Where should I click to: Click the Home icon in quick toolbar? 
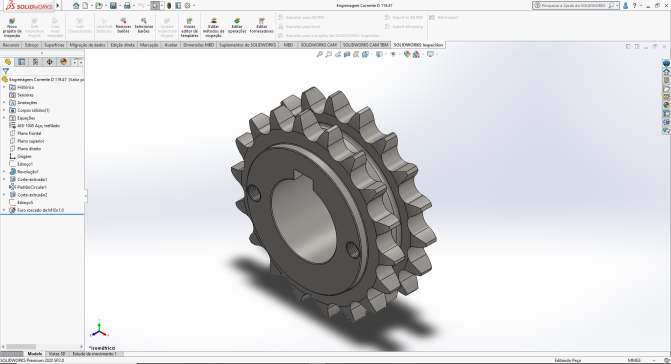pos(76,6)
